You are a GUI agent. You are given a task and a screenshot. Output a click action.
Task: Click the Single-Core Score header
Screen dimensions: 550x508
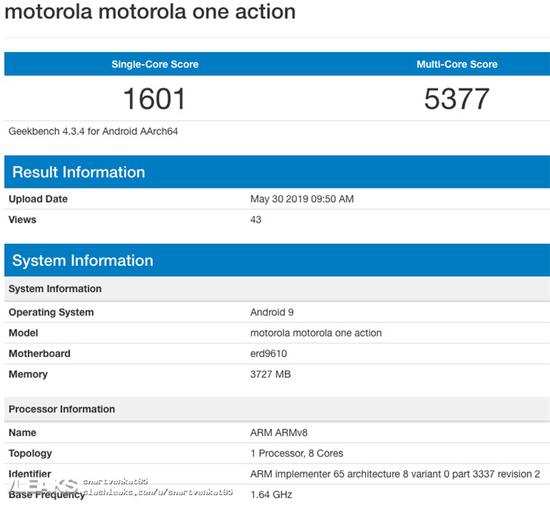pos(155,64)
